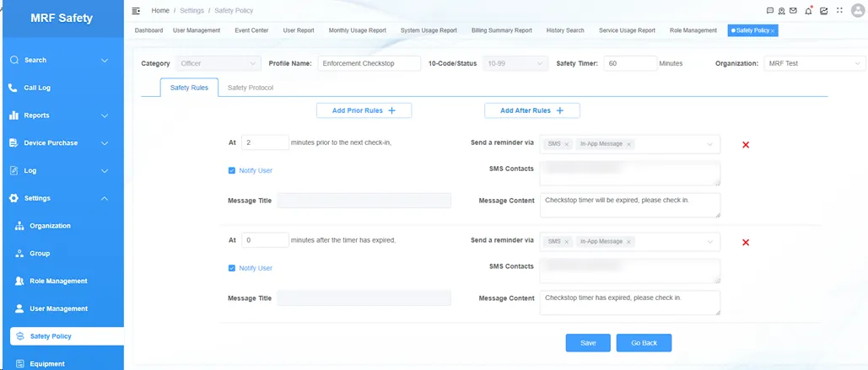This screenshot has height=370, width=868.
Task: Collapse the Settings sidebar menu
Action: tap(105, 199)
